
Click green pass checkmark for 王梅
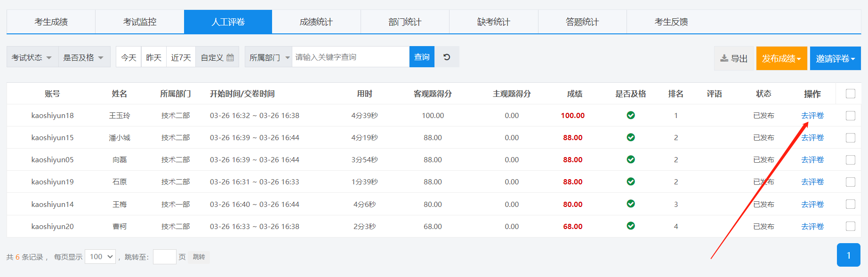[631, 204]
